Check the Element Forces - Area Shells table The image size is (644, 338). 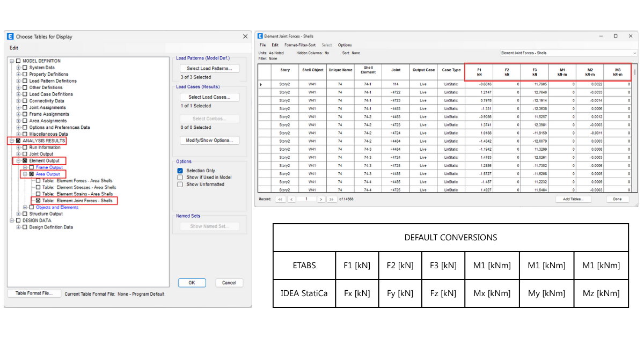click(x=38, y=181)
